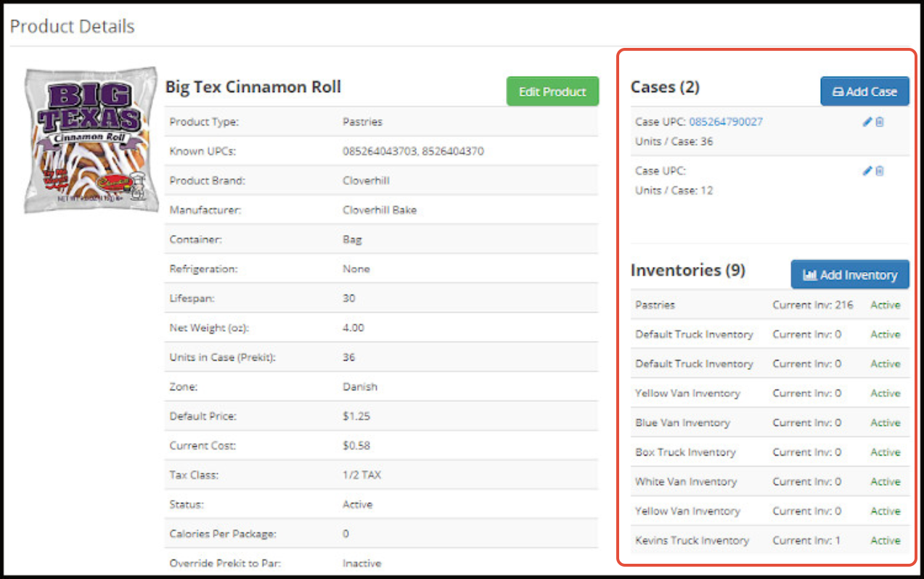The image size is (924, 579).
Task: Click the Net Weight value 4.00
Action: pos(353,328)
